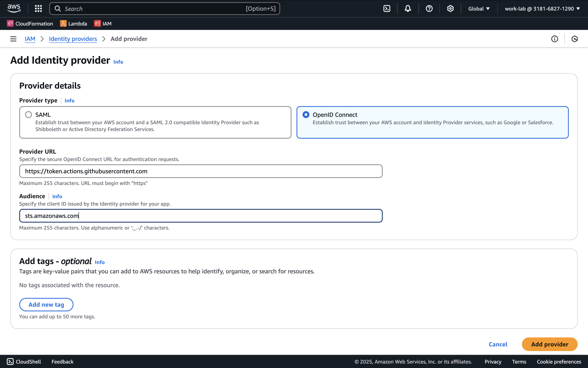Click 'No tags associated with the resource.' text

tap(69, 285)
